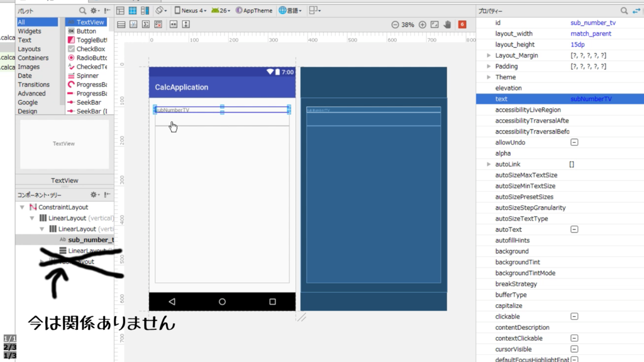Open the API 26 version dropdown
This screenshot has width=644, height=362.
(221, 11)
